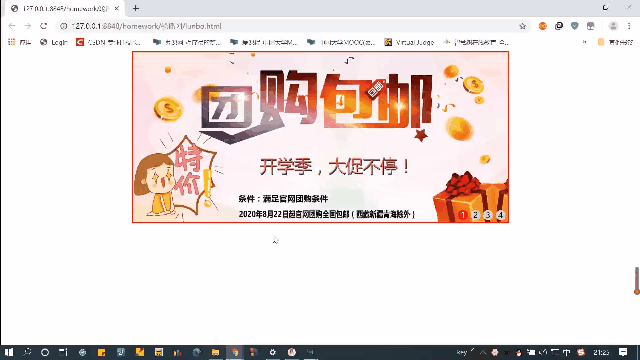Expand the hidden bookmarks overflow chevron
The width and height of the screenshot is (640, 360).
click(x=584, y=42)
